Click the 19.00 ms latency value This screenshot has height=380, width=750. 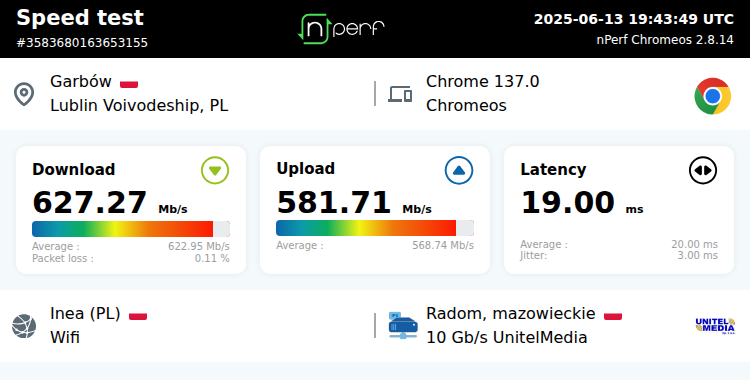pos(582,203)
